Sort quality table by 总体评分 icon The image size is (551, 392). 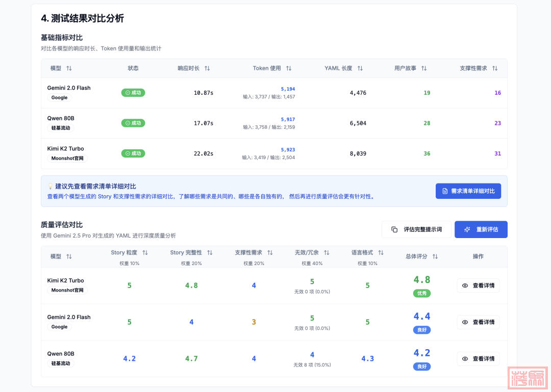tap(435, 256)
